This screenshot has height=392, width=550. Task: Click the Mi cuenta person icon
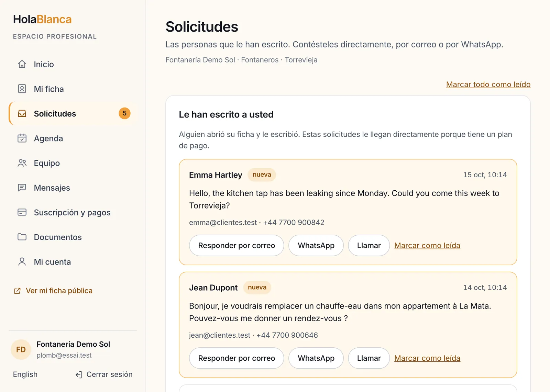point(22,262)
